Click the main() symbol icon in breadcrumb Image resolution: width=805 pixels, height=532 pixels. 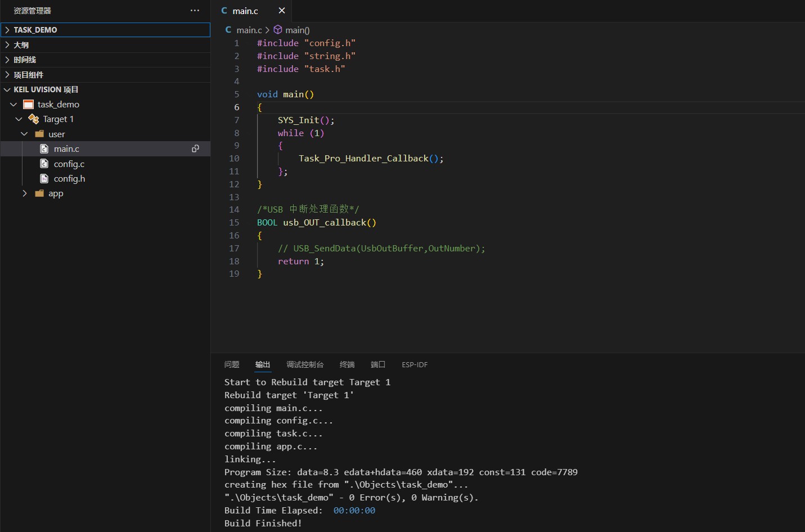[278, 30]
